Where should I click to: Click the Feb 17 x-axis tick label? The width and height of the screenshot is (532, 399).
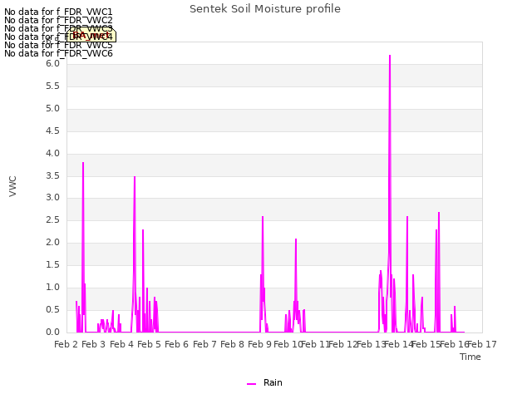tap(482, 344)
